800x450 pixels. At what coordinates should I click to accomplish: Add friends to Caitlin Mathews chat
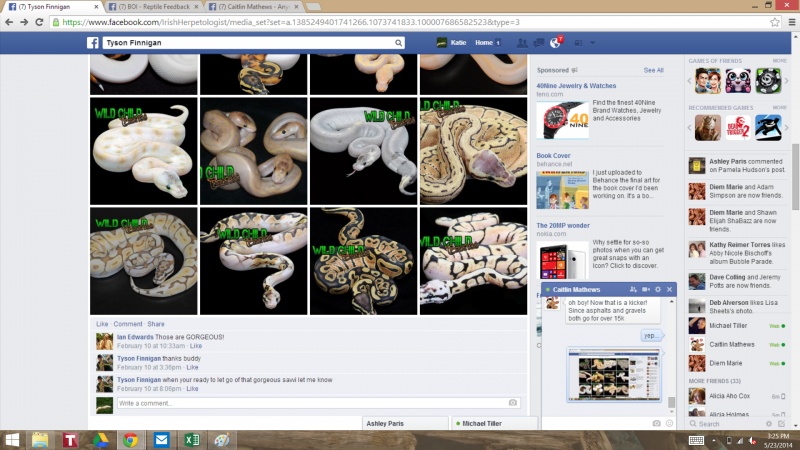point(633,289)
